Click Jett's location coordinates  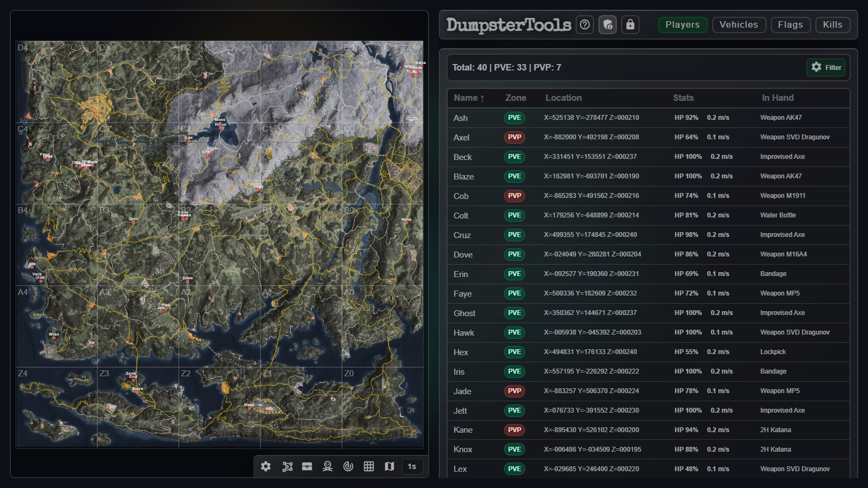point(591,410)
